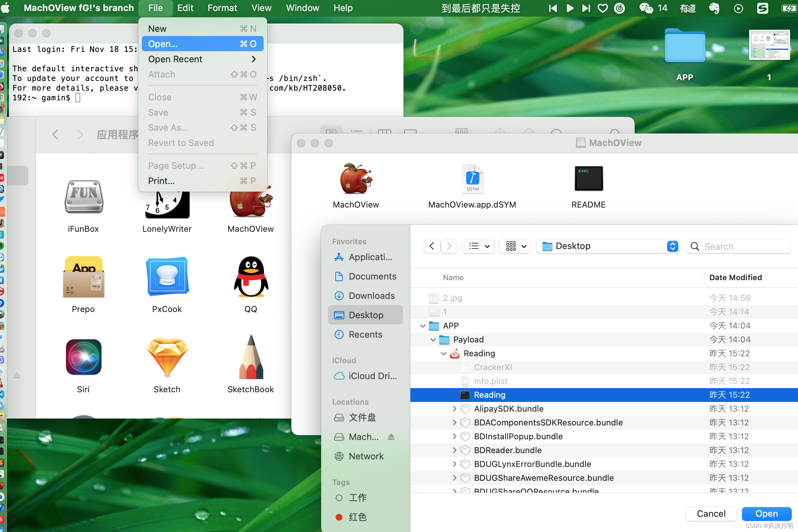Select MachOView app in the MachOView window
Image resolution: width=798 pixels, height=532 pixels.
pyautogui.click(x=356, y=179)
